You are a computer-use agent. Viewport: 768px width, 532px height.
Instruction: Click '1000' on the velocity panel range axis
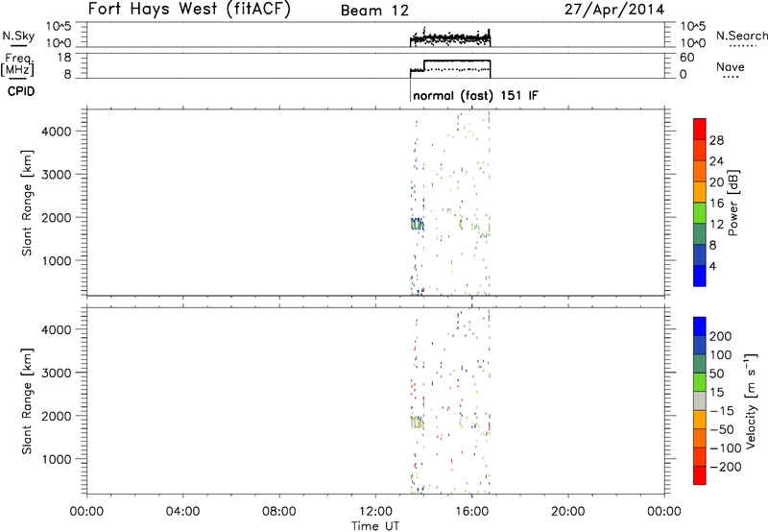pyautogui.click(x=57, y=459)
